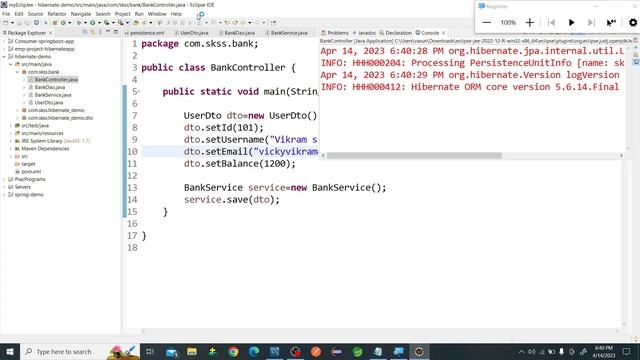Open Microsoft Edge from the taskbar

[254, 351]
